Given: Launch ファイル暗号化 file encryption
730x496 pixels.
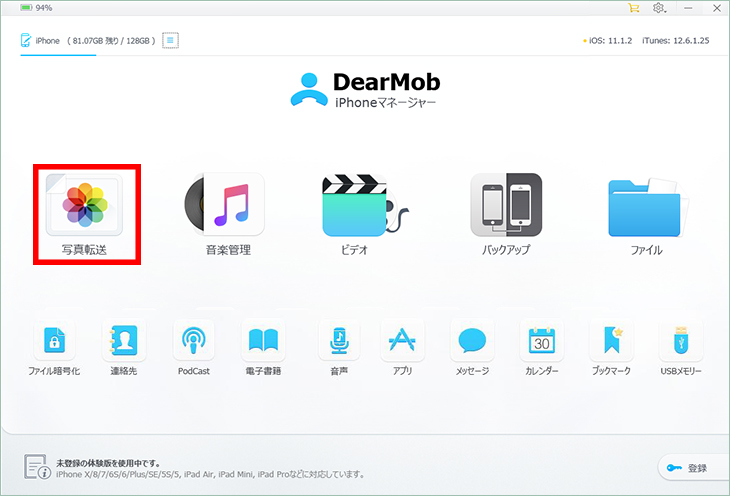Looking at the screenshot, I should pyautogui.click(x=54, y=347).
